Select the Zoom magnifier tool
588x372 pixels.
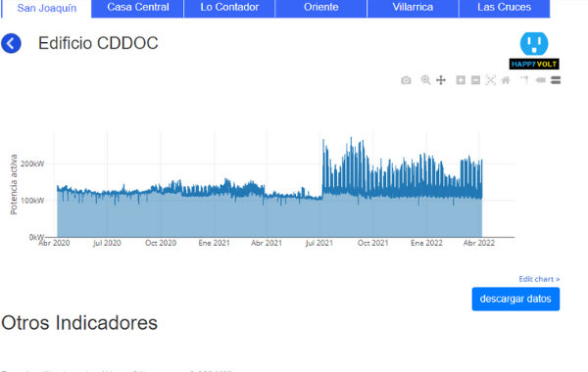425,80
